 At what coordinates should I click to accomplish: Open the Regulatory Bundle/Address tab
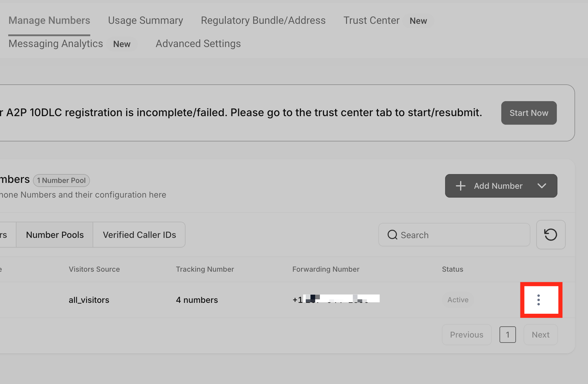263,20
